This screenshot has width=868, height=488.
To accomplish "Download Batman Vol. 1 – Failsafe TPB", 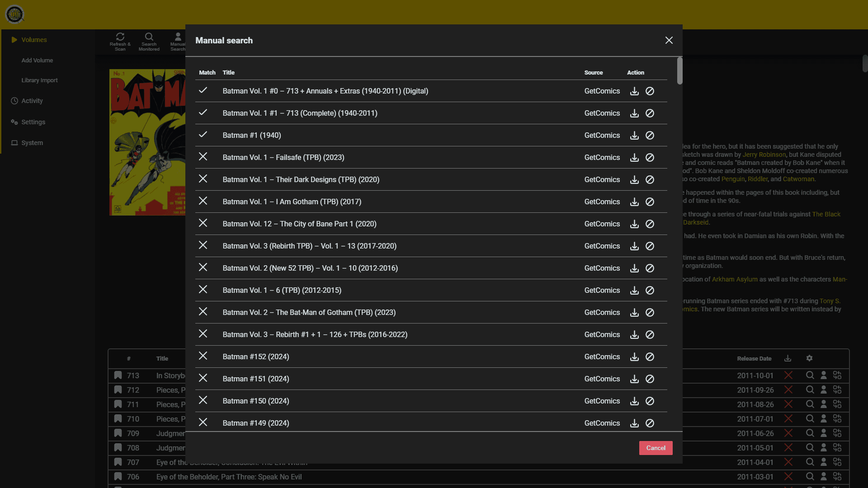I will click(634, 158).
